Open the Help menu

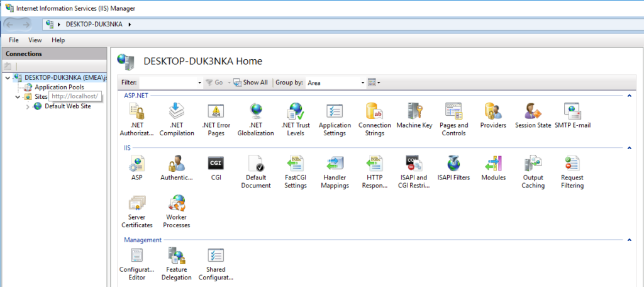[x=58, y=40]
